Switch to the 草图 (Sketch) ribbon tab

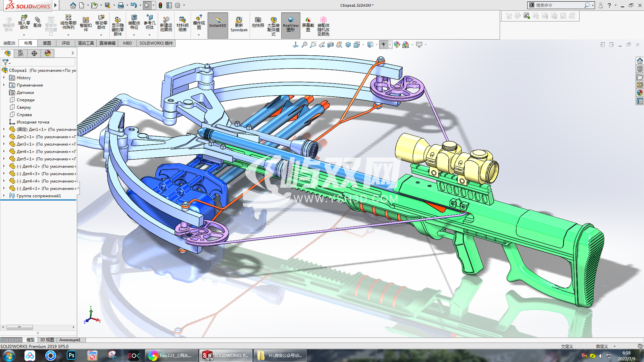47,43
